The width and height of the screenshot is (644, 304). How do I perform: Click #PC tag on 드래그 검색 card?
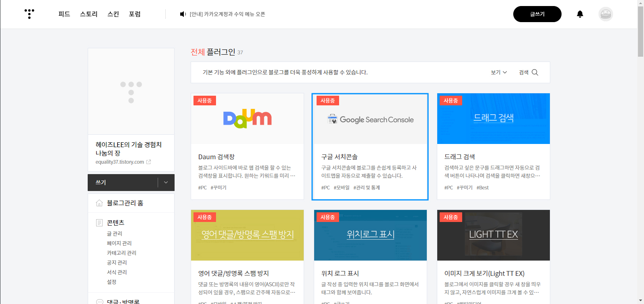coord(449,188)
